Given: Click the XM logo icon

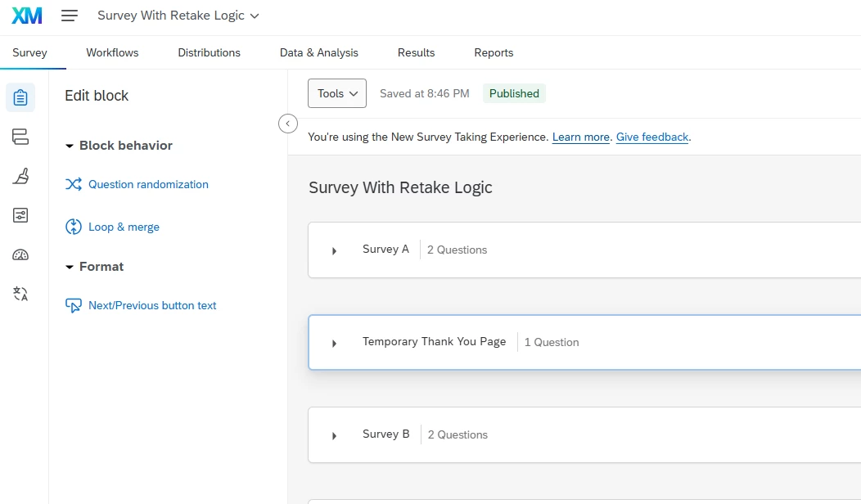Looking at the screenshot, I should (x=27, y=16).
